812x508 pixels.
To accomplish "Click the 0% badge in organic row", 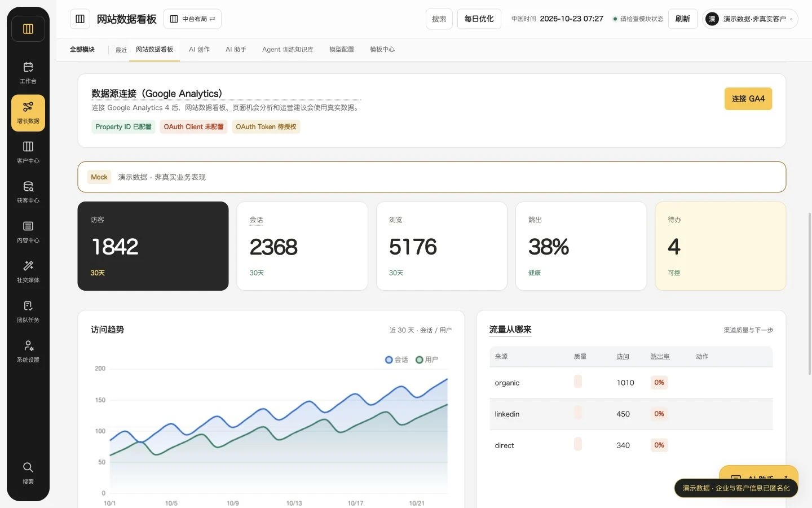I will coord(659,383).
